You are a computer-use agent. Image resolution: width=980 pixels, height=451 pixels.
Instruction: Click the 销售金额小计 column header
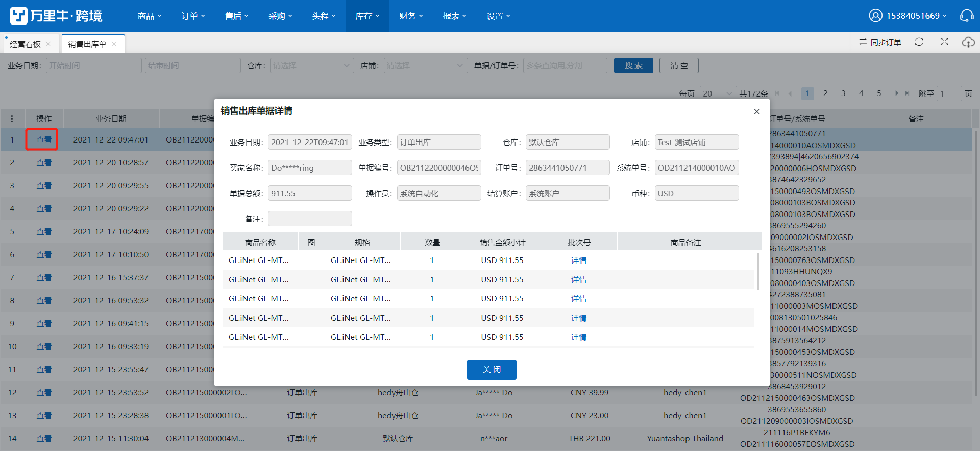(x=502, y=243)
